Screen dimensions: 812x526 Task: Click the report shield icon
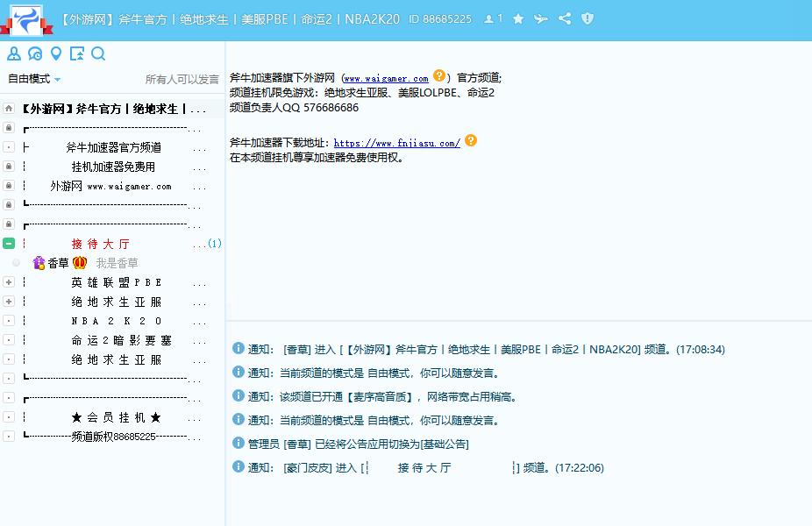pyautogui.click(x=587, y=18)
